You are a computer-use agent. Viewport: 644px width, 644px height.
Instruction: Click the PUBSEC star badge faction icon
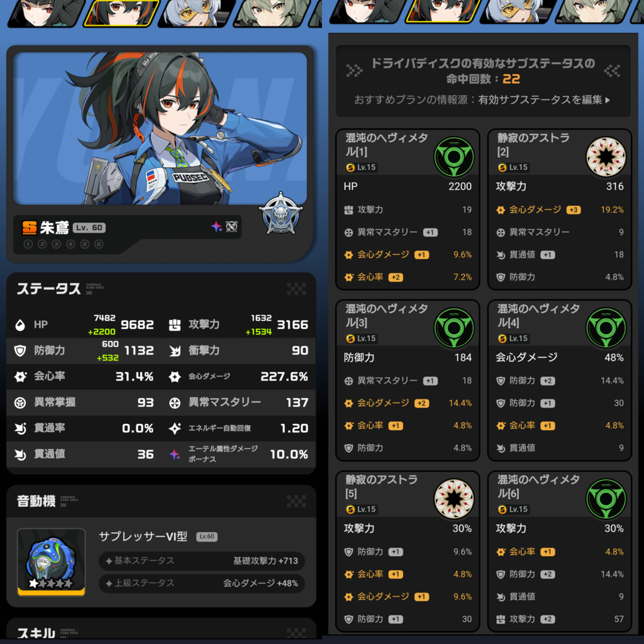tap(280, 214)
